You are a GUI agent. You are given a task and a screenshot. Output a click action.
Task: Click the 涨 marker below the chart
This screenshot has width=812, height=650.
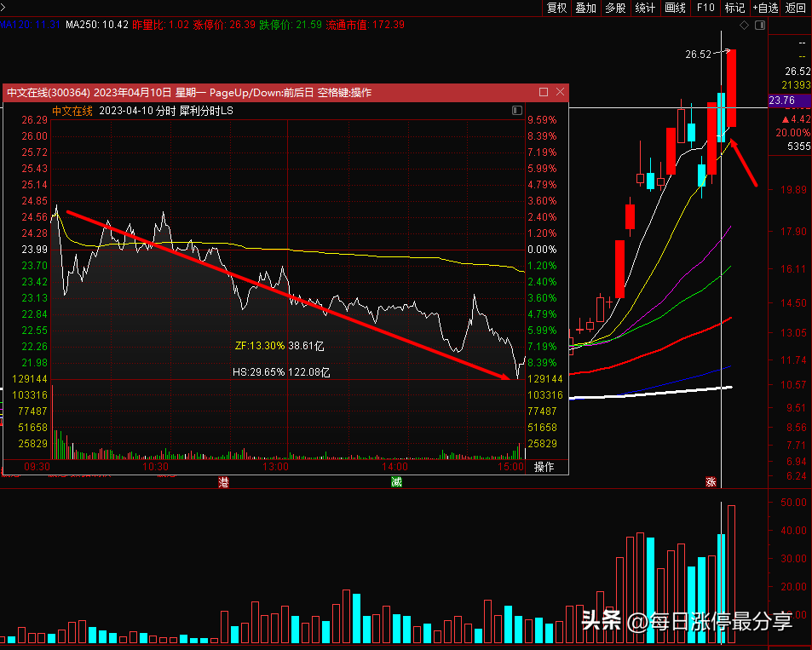tap(711, 482)
